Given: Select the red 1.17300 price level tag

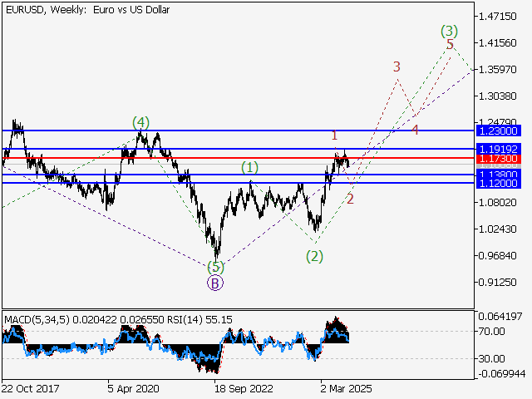Looking at the screenshot, I should pyautogui.click(x=499, y=158).
